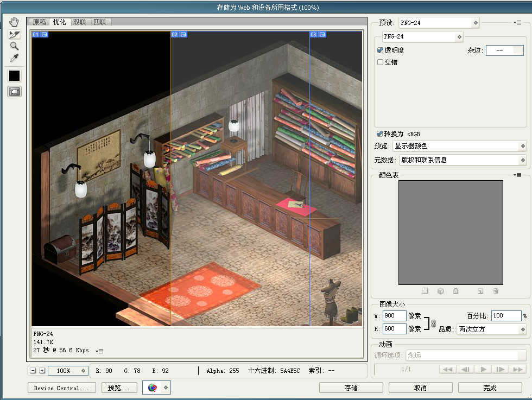Click the new color icon under color table

tap(480, 291)
